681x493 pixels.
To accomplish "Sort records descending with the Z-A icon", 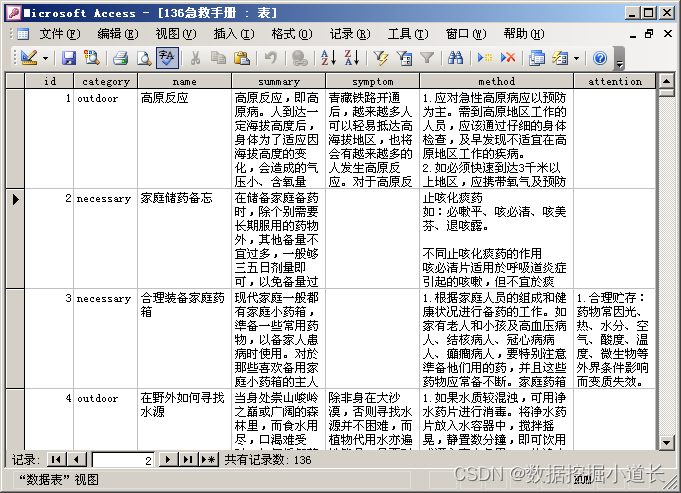I will point(351,58).
